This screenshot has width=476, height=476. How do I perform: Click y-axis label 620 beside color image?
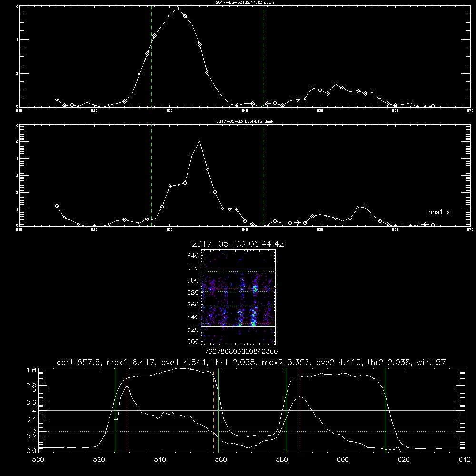pyautogui.click(x=193, y=268)
